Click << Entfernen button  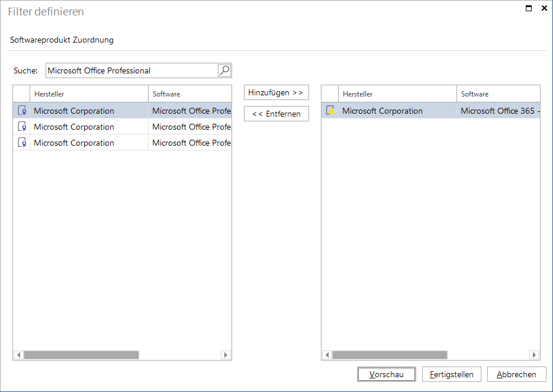coord(276,114)
